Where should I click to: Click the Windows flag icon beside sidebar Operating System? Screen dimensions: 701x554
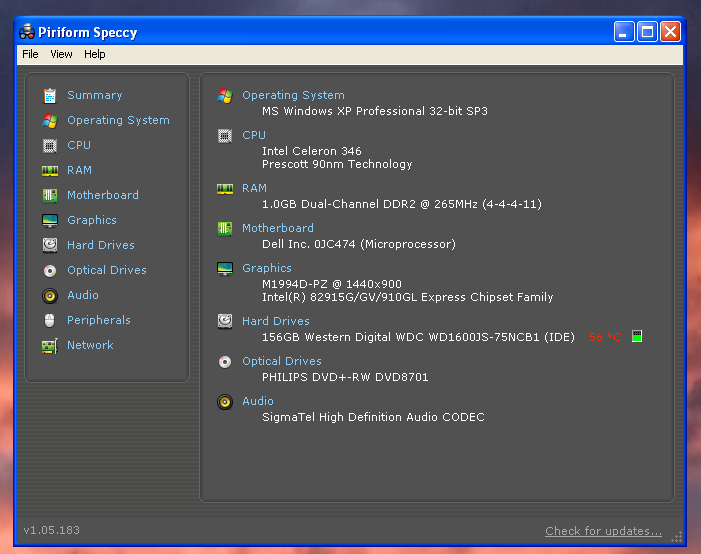[50, 121]
